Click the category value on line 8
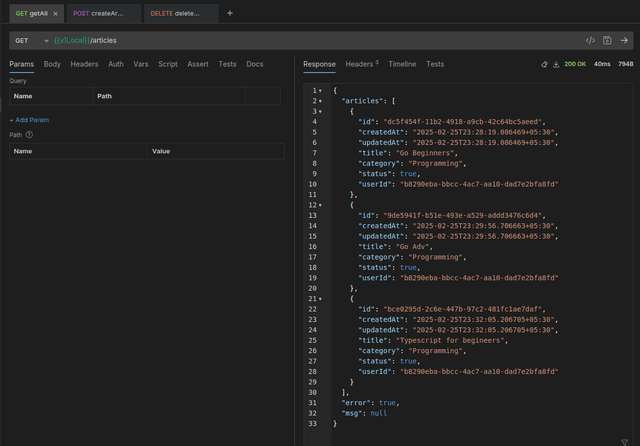 coord(435,163)
